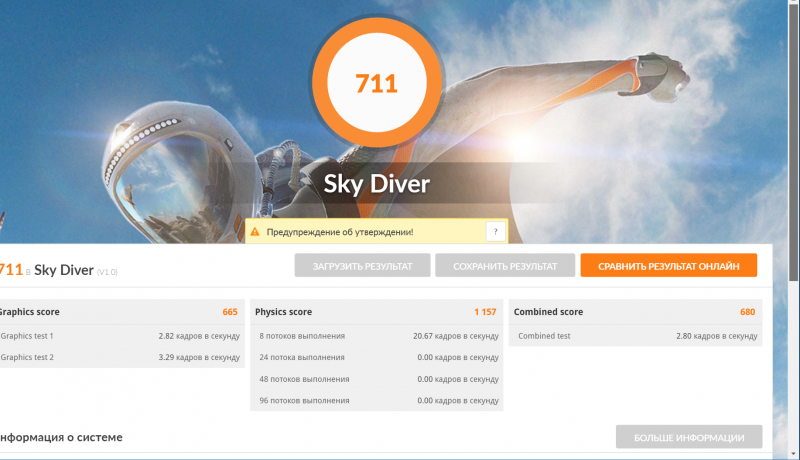800x460 pixels.
Task: Click the Graphics test 1 row label
Action: pyautogui.click(x=27, y=336)
